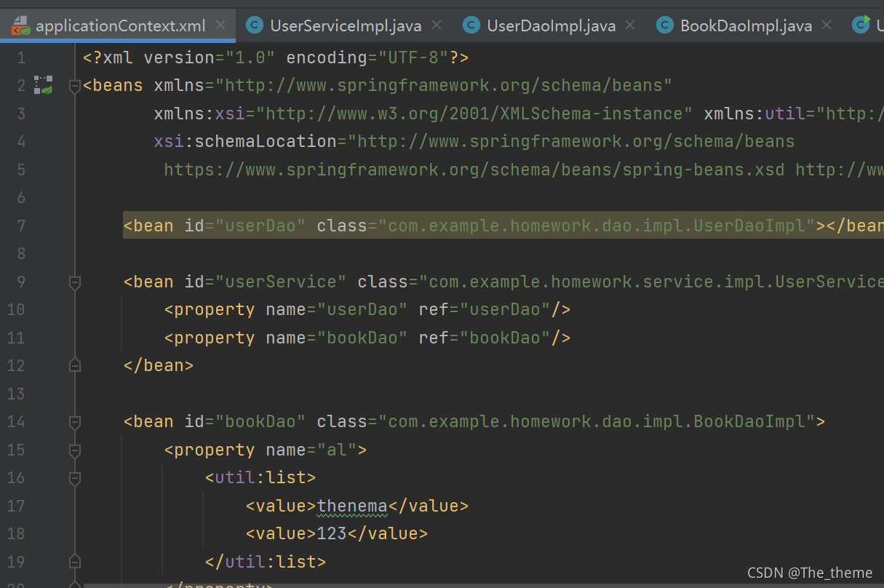This screenshot has width=884, height=588.
Task: Click ref="userDao" on line 10
Action: click(489, 309)
